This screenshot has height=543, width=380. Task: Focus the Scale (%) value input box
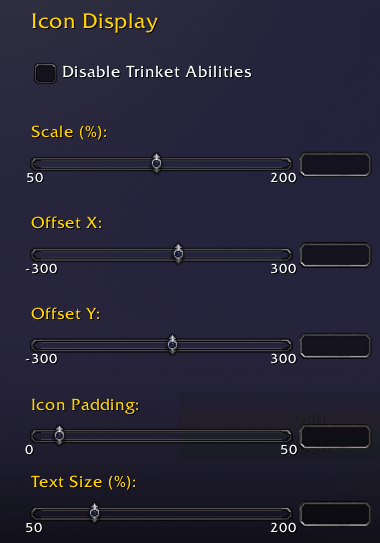(x=335, y=164)
